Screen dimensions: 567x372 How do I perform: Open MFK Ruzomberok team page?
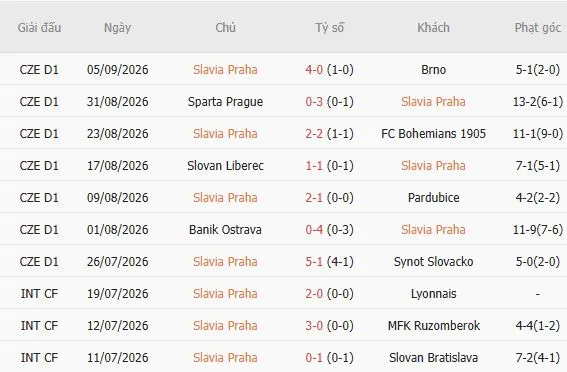433,325
